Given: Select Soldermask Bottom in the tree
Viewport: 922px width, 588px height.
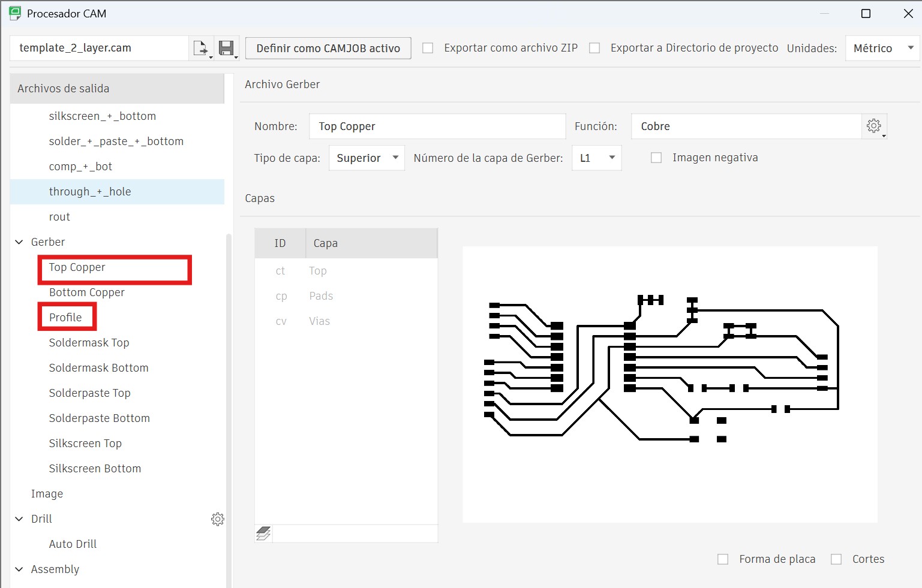Looking at the screenshot, I should tap(98, 368).
